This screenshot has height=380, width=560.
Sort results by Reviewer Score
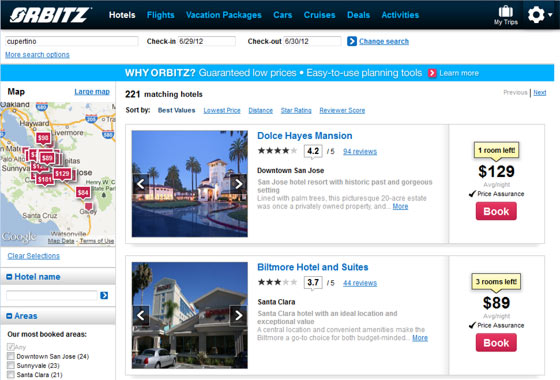[x=342, y=110]
